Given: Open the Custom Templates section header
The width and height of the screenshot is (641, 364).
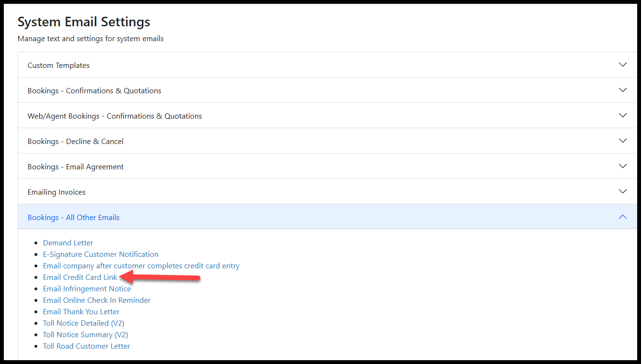Looking at the screenshot, I should pyautogui.click(x=59, y=66).
